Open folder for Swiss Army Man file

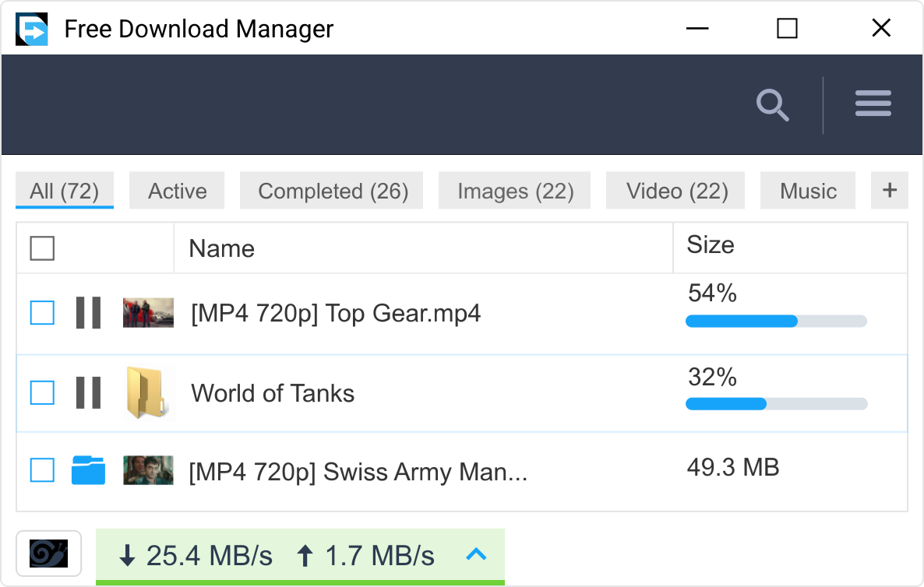(x=88, y=470)
